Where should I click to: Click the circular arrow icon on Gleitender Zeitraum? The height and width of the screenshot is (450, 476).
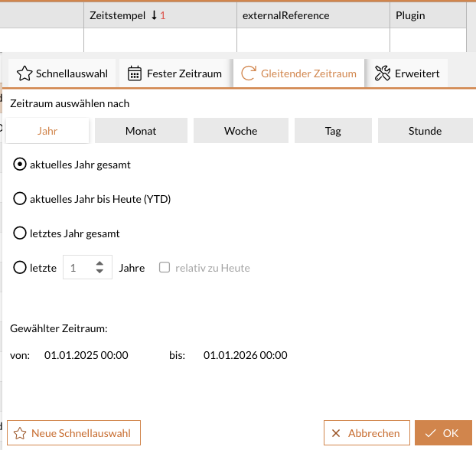249,73
